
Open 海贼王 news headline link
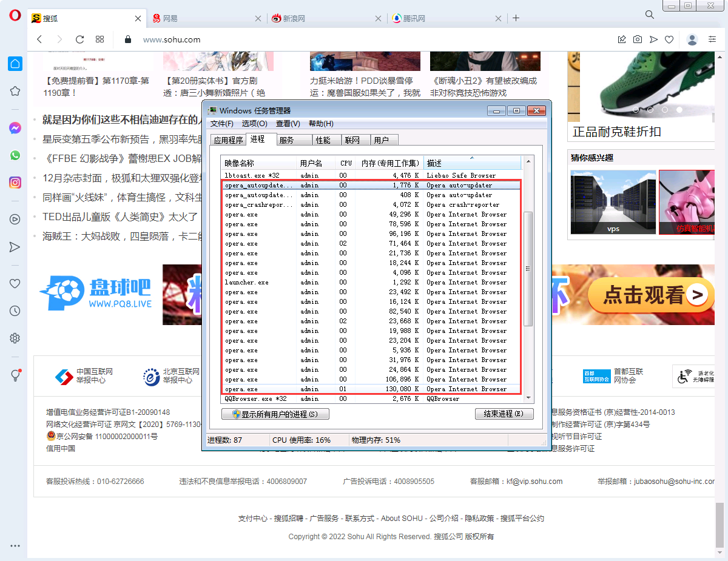point(122,236)
